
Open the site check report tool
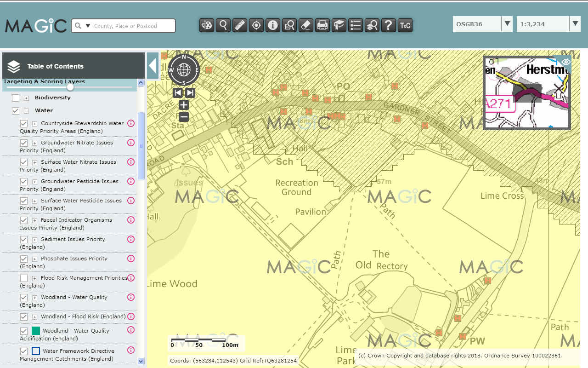tap(289, 25)
